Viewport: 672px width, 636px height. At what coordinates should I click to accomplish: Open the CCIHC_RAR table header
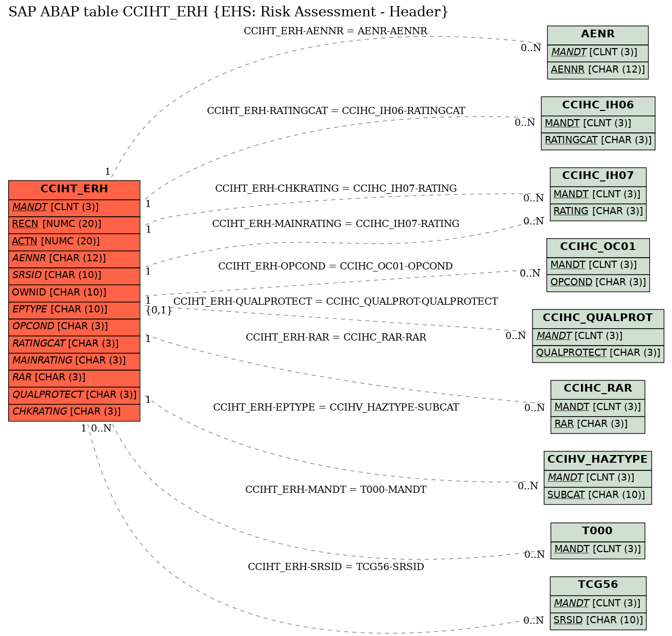[598, 389]
